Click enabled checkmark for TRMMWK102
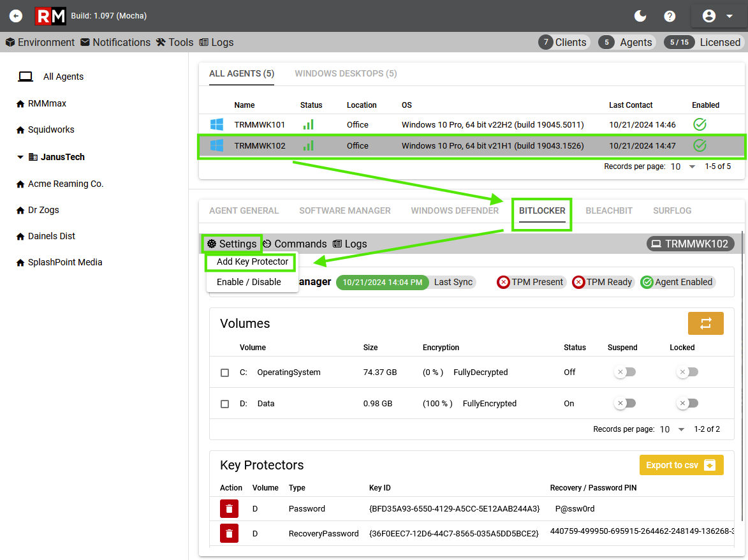 pos(700,145)
